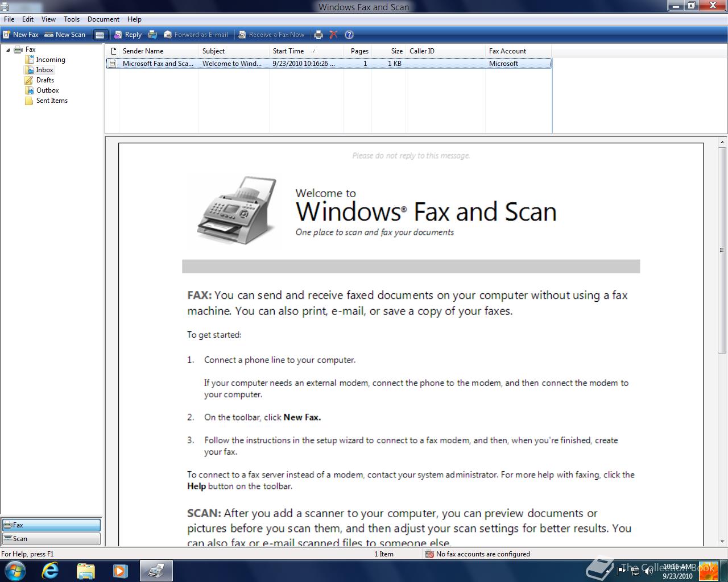Open the Help menu

(x=134, y=19)
